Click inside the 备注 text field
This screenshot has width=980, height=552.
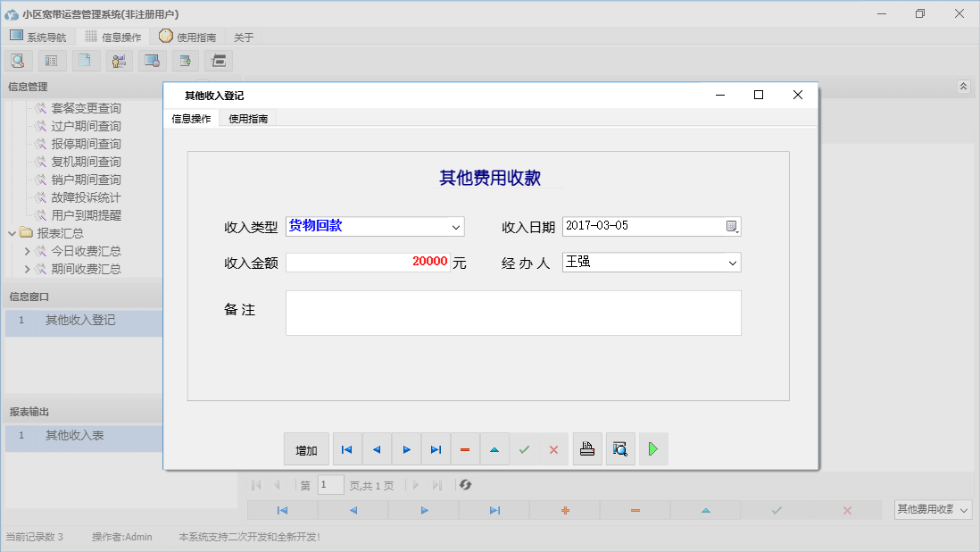[x=513, y=313]
